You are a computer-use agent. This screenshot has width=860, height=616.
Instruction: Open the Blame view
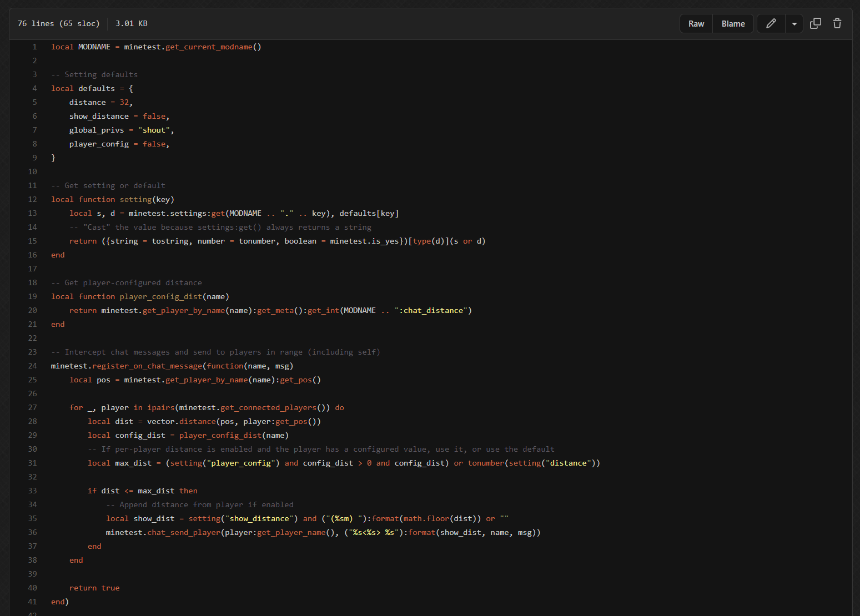point(733,24)
